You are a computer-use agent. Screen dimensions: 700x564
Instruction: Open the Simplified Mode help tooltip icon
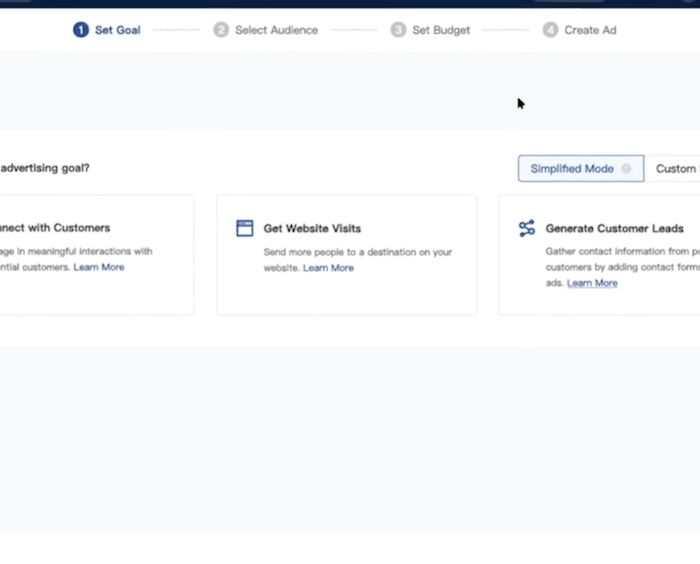point(626,168)
